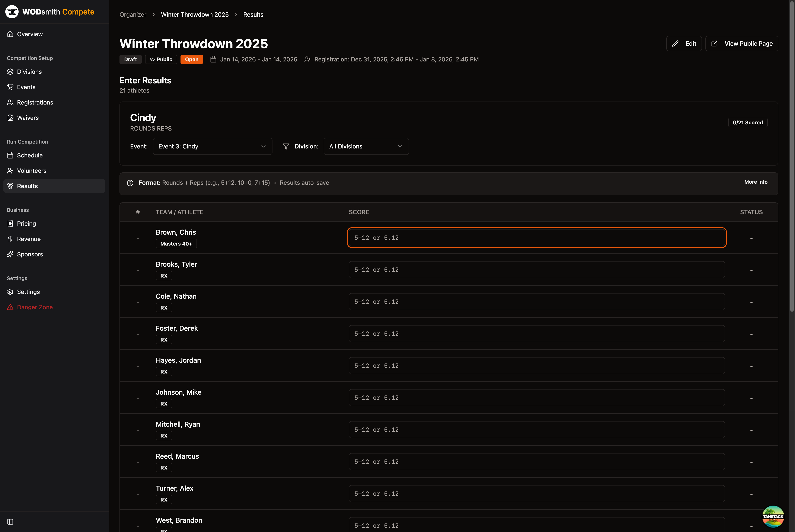The image size is (795, 532).
Task: Click the Enter Results heading
Action: (145, 80)
